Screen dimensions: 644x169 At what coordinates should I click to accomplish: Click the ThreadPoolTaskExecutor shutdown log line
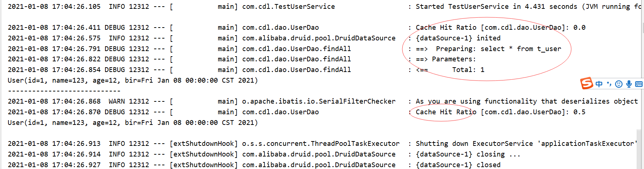pos(320,144)
